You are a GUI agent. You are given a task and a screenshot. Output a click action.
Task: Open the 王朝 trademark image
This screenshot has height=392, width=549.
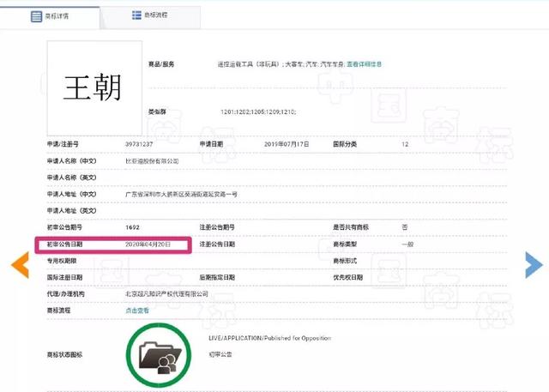(x=94, y=87)
